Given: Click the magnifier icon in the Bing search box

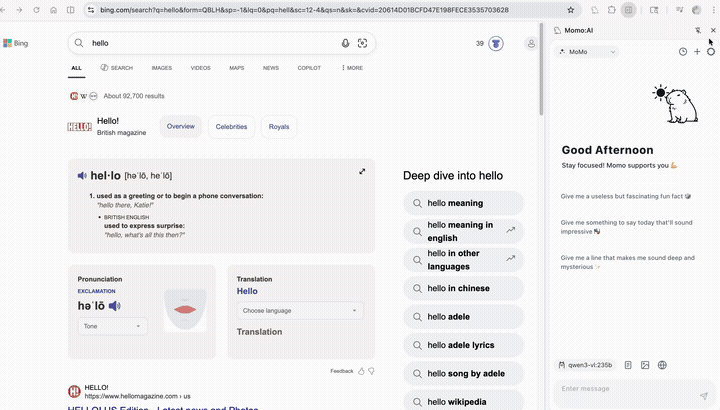Looking at the screenshot, I should tap(79, 43).
